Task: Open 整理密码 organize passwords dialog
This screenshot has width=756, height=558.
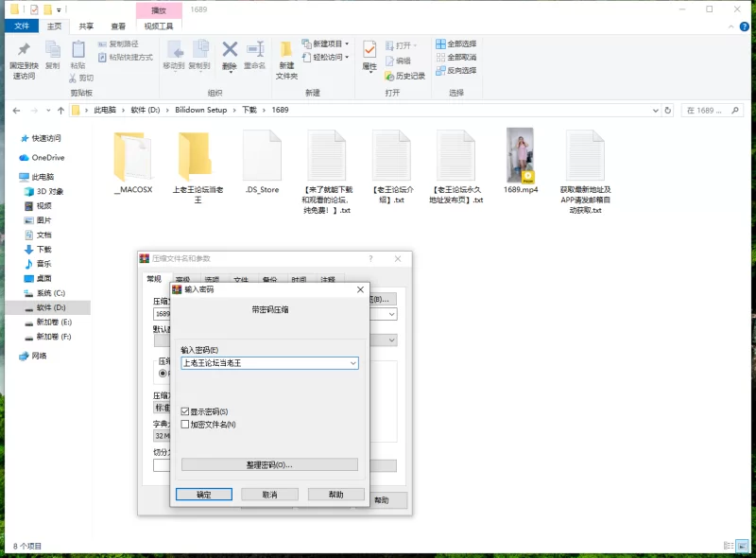Action: tap(269, 465)
